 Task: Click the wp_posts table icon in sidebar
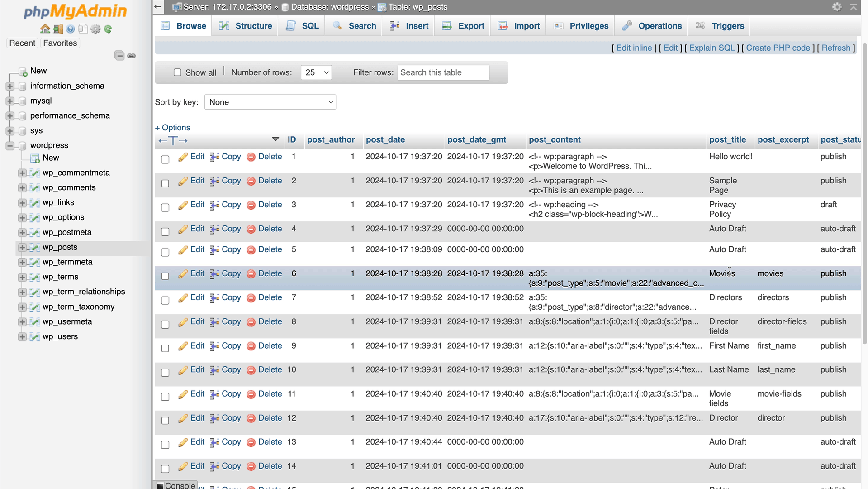click(34, 247)
